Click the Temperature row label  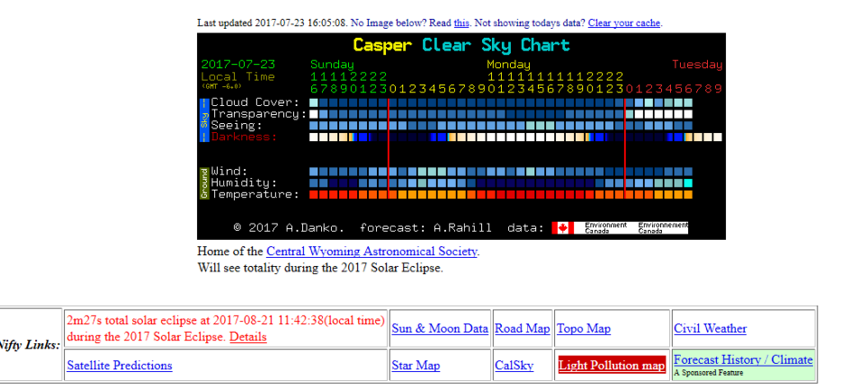coord(255,195)
